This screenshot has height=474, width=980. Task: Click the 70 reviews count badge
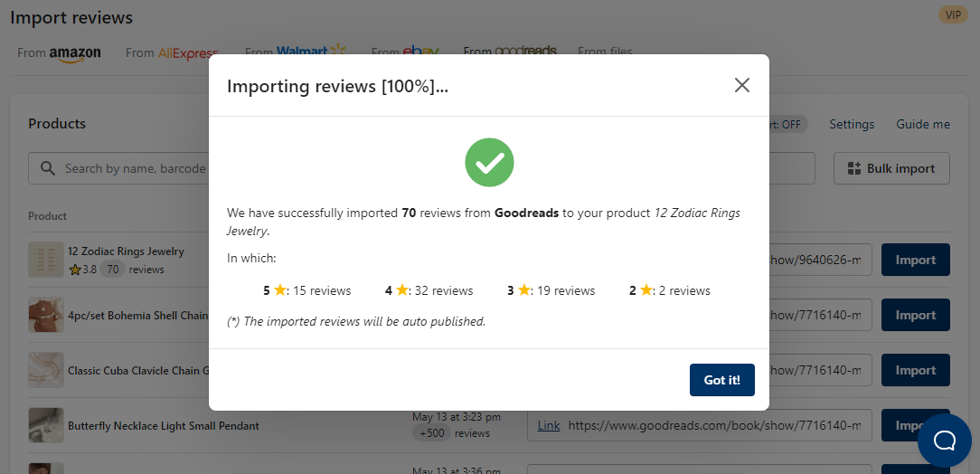(x=112, y=269)
